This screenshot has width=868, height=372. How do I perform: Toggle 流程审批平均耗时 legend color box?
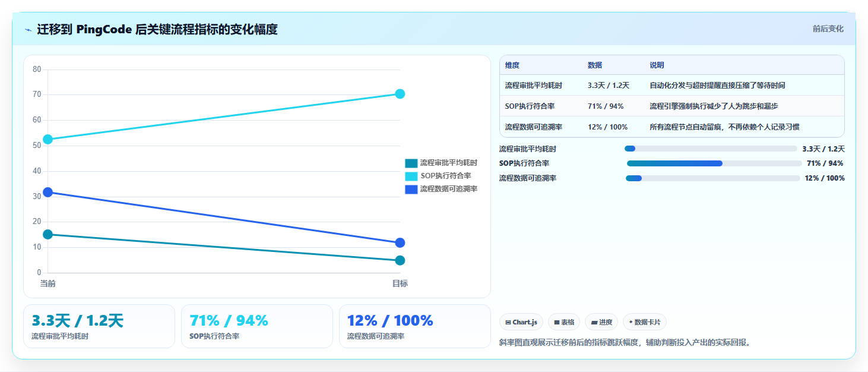click(x=411, y=163)
